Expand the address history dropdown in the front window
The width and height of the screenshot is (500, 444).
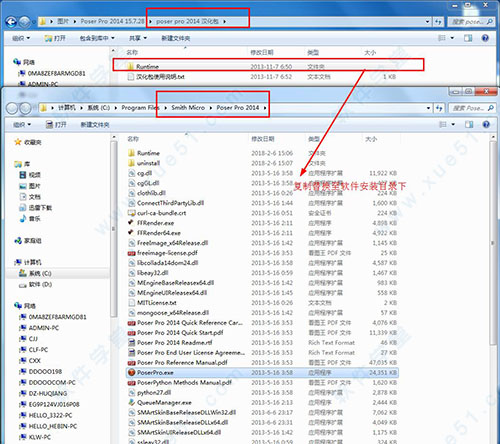(x=428, y=108)
